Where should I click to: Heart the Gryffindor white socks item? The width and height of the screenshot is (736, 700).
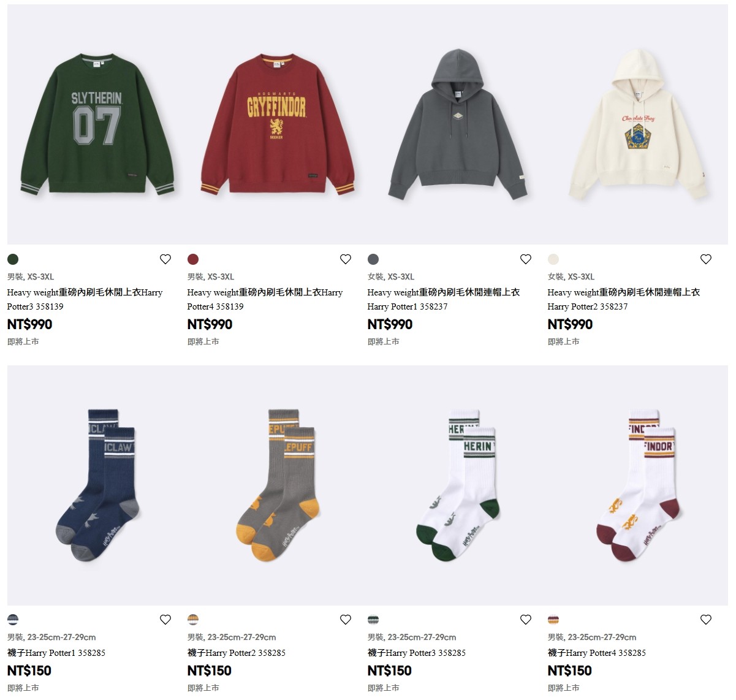(706, 620)
